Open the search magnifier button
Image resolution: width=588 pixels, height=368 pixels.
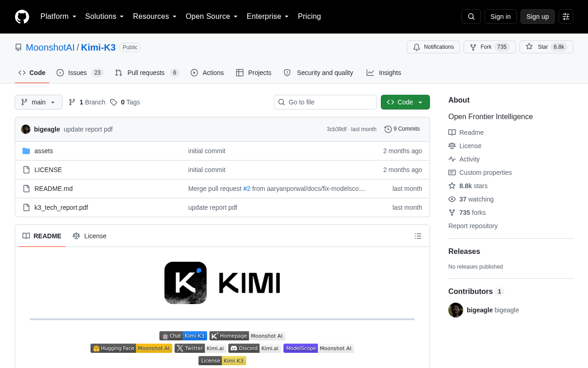tap(471, 17)
